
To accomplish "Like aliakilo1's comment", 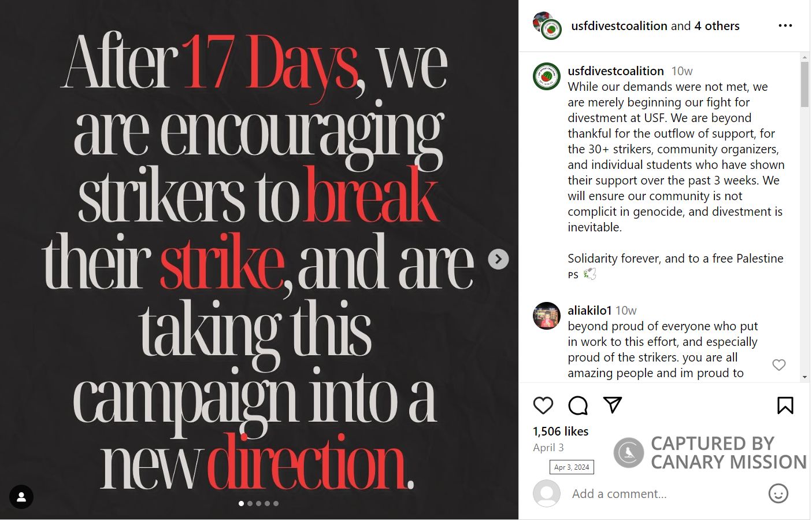I will coord(779,365).
